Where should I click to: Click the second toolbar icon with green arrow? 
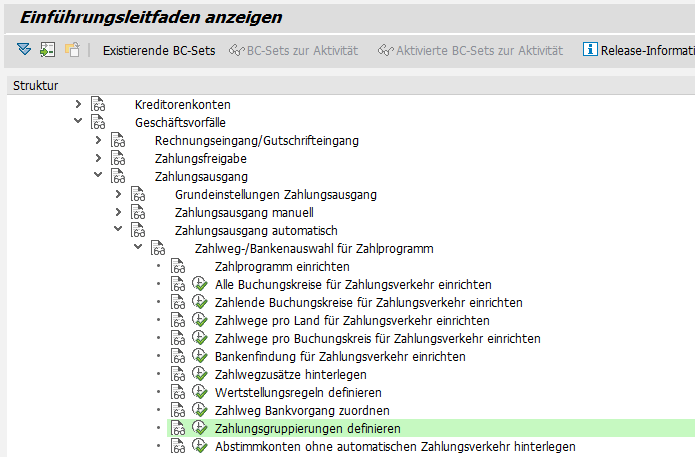click(48, 49)
